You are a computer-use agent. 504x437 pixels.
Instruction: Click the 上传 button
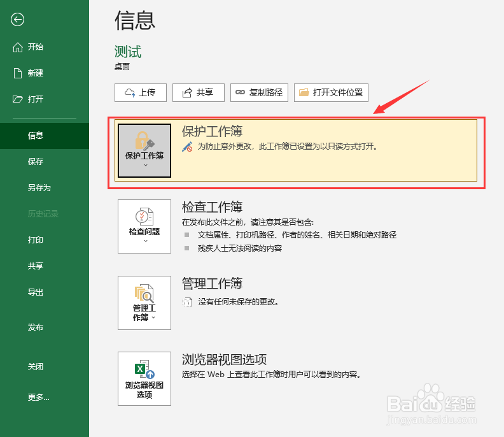(x=141, y=92)
